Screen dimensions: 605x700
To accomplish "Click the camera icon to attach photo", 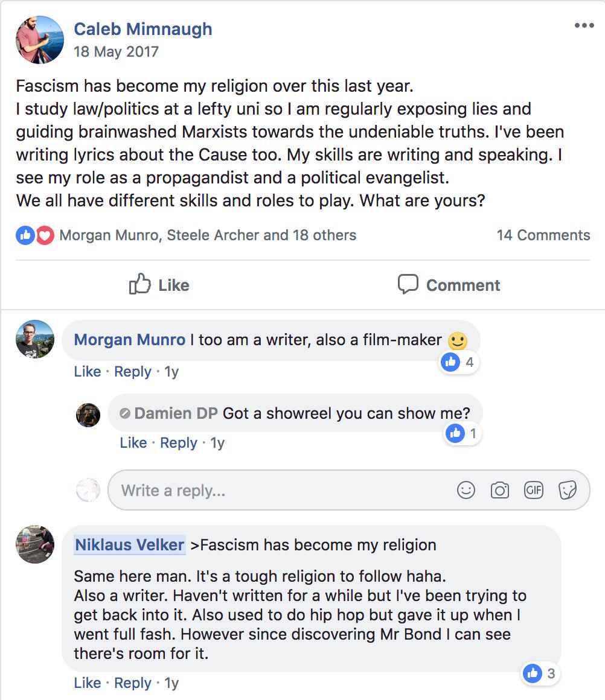I will tap(500, 491).
